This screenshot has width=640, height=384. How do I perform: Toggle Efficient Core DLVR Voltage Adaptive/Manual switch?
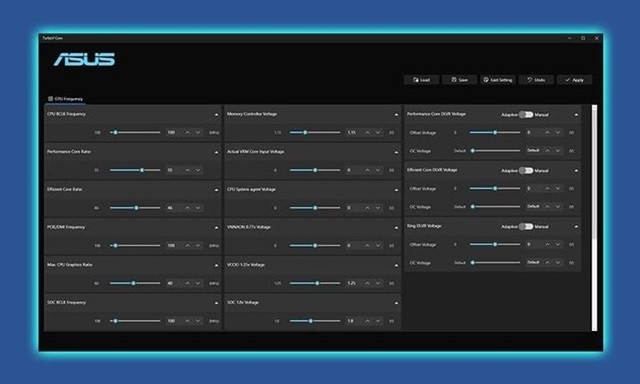pyautogui.click(x=526, y=171)
